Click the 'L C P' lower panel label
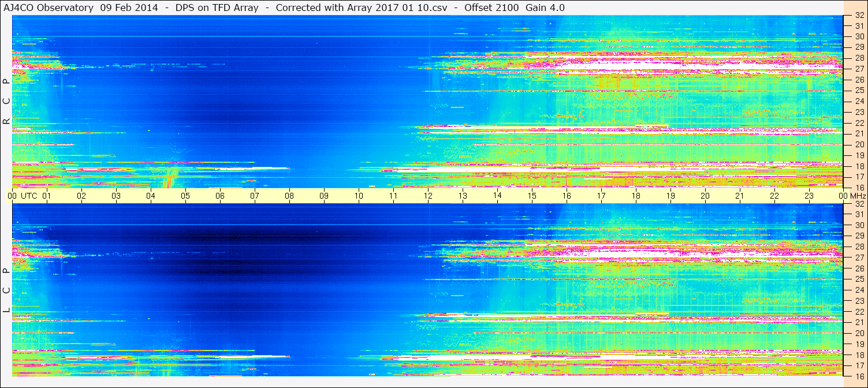This screenshot has height=388, width=868. pyautogui.click(x=6, y=290)
